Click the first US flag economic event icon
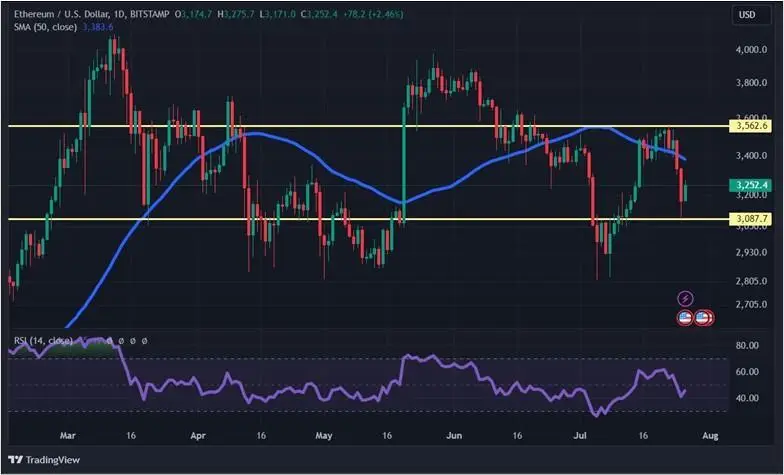Viewport: 784px width, 475px height. pos(685,317)
